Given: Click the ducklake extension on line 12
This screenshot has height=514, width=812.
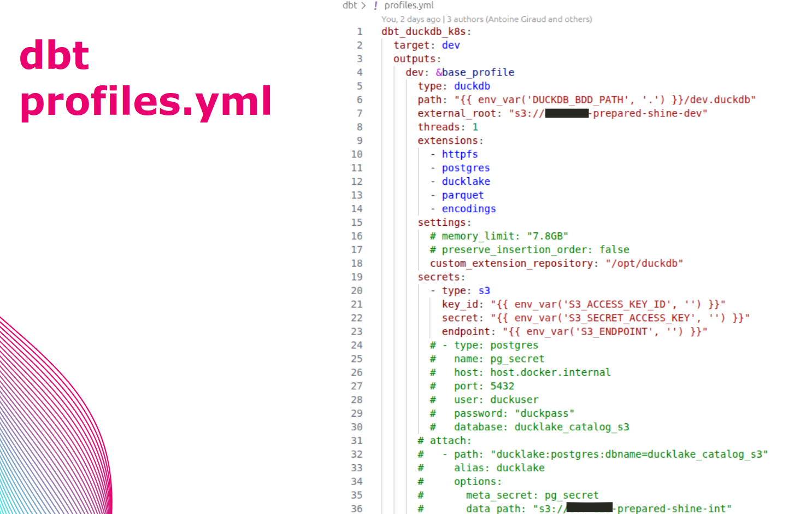Looking at the screenshot, I should point(466,182).
